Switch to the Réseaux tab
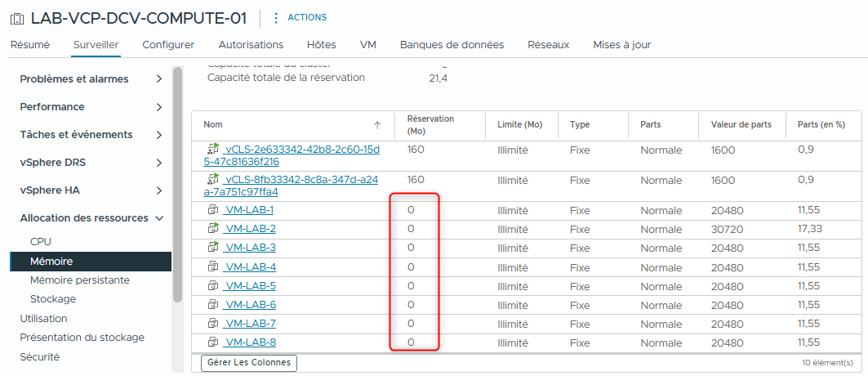The height and width of the screenshot is (376, 868). (548, 45)
